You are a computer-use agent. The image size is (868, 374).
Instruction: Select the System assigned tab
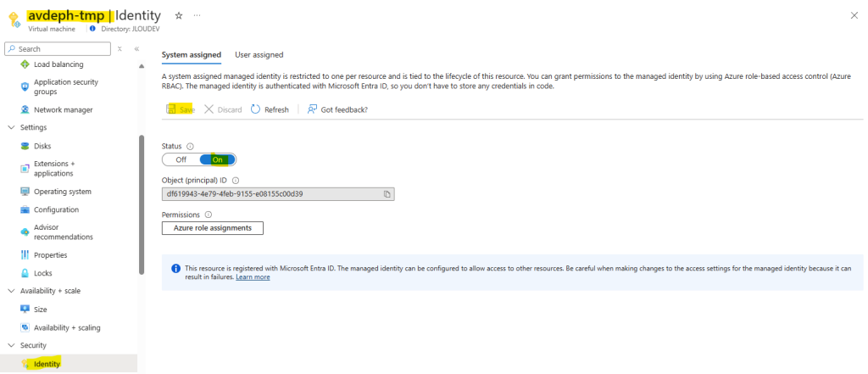[192, 55]
